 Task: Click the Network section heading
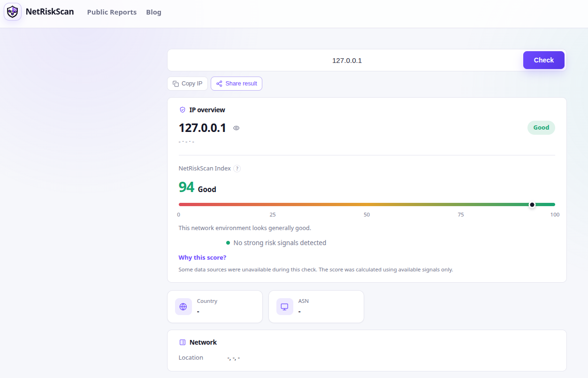pos(203,342)
